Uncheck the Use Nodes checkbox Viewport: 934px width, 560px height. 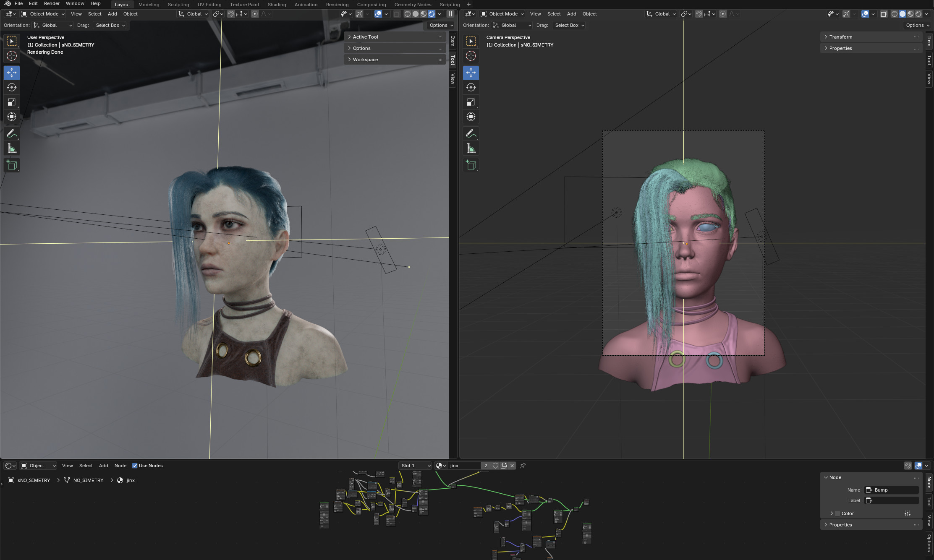click(x=135, y=466)
